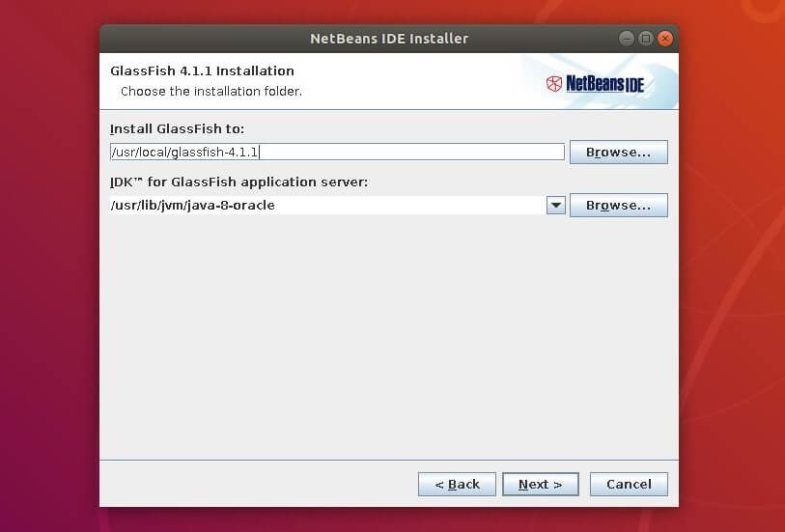Maximize the installer window
Image resolution: width=785 pixels, height=532 pixels.
click(646, 39)
